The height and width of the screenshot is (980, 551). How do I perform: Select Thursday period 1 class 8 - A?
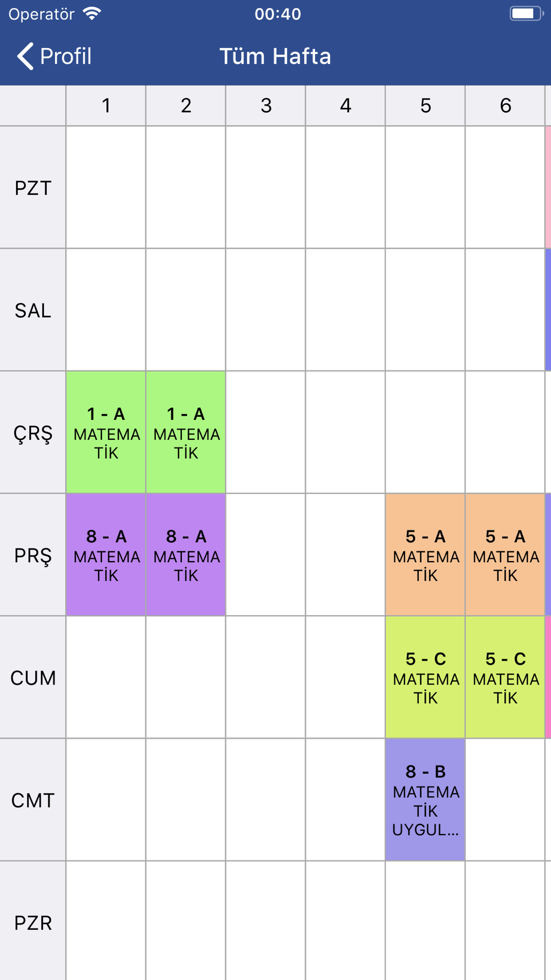(106, 554)
